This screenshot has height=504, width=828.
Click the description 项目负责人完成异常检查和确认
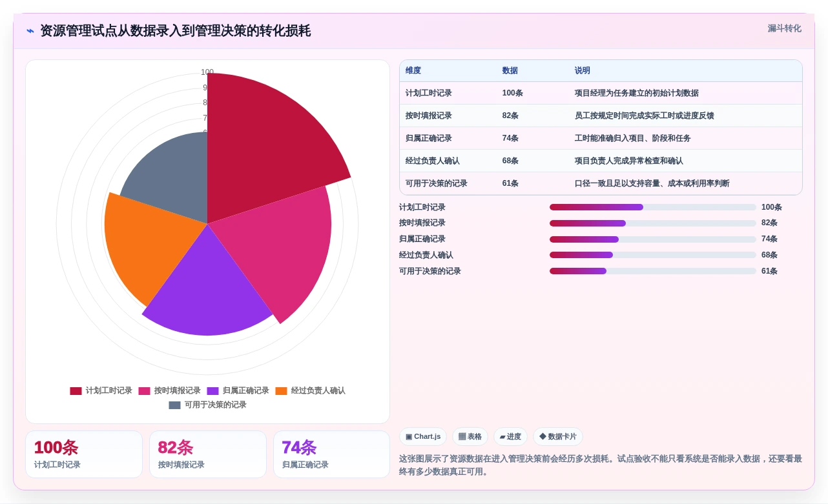tap(629, 161)
